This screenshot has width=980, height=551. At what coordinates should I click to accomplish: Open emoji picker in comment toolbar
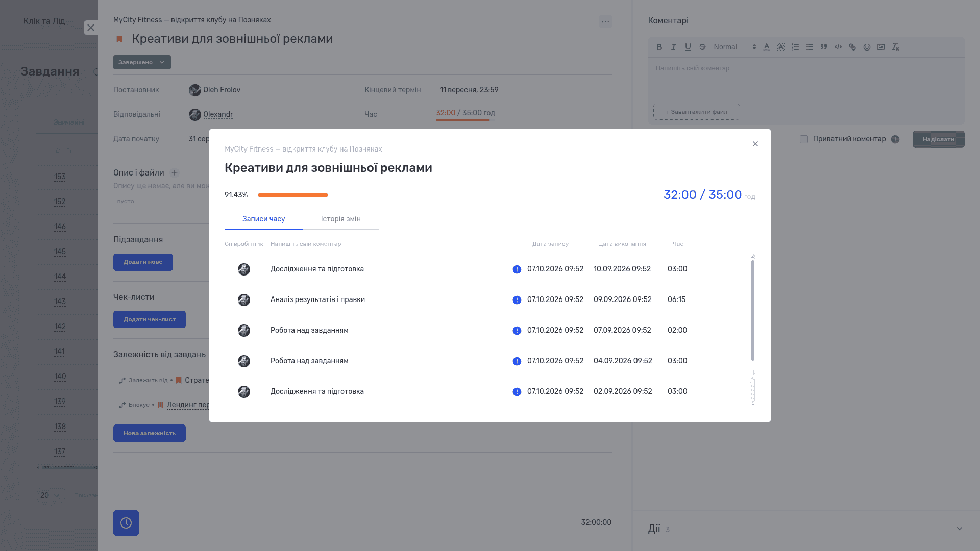[x=866, y=47]
